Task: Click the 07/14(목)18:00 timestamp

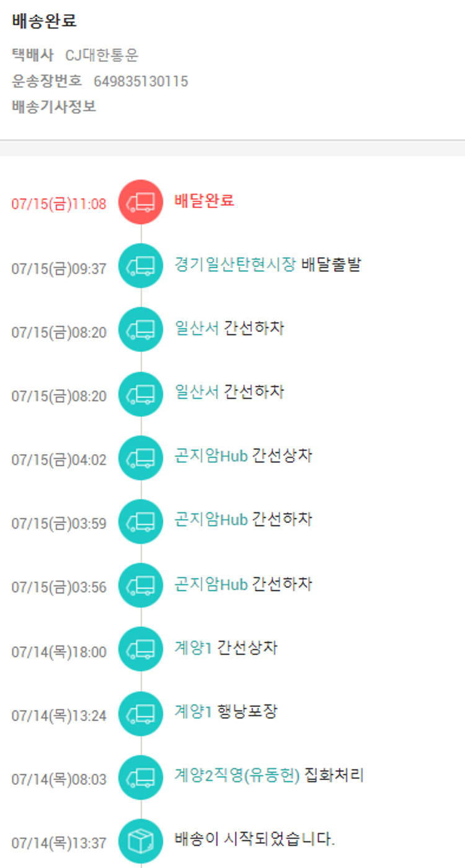Action: [59, 652]
